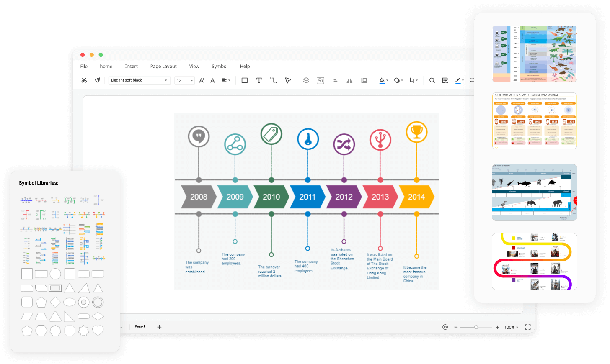Open the colorful winding road timeline template
The width and height of the screenshot is (610, 364).
[535, 261]
